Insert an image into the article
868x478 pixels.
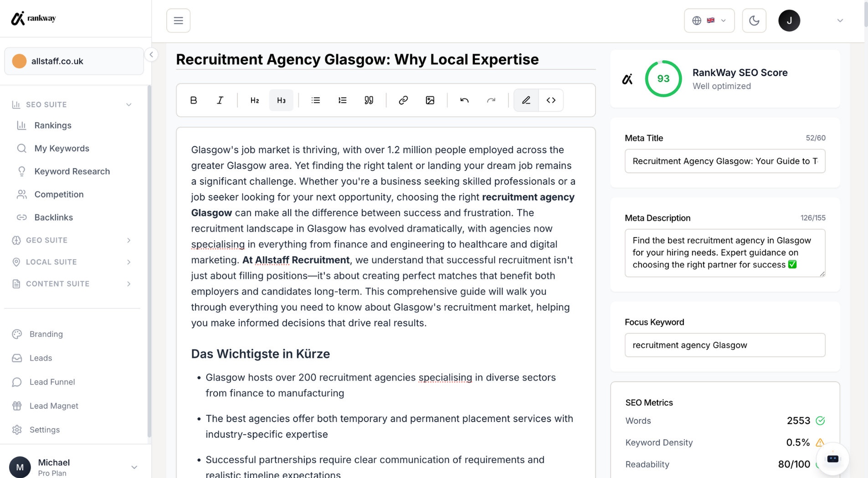click(x=430, y=100)
